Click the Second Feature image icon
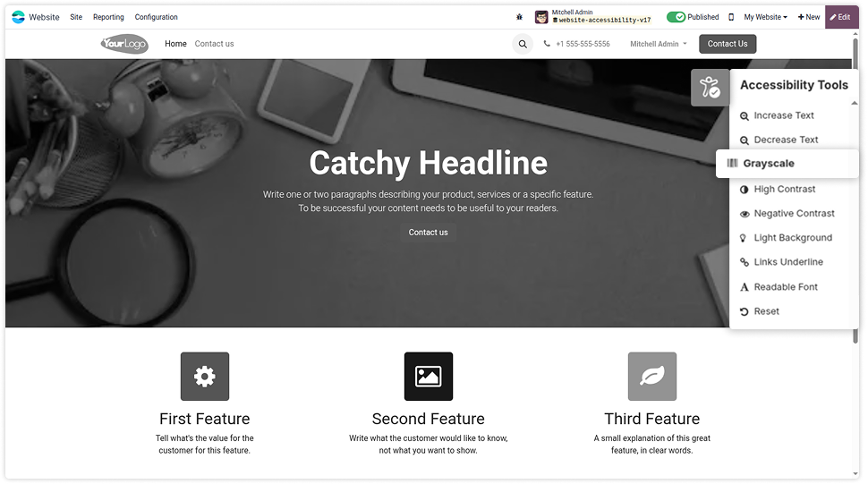 click(429, 376)
